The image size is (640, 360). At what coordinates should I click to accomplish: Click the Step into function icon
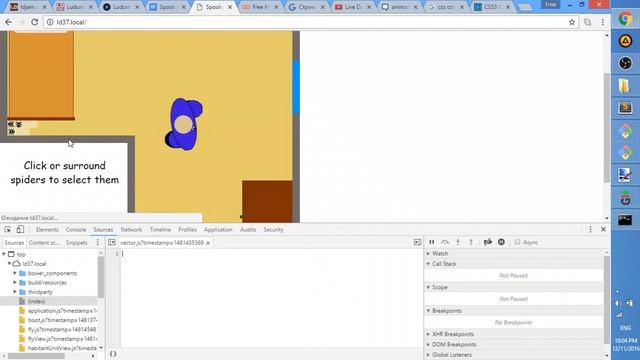coord(458,242)
